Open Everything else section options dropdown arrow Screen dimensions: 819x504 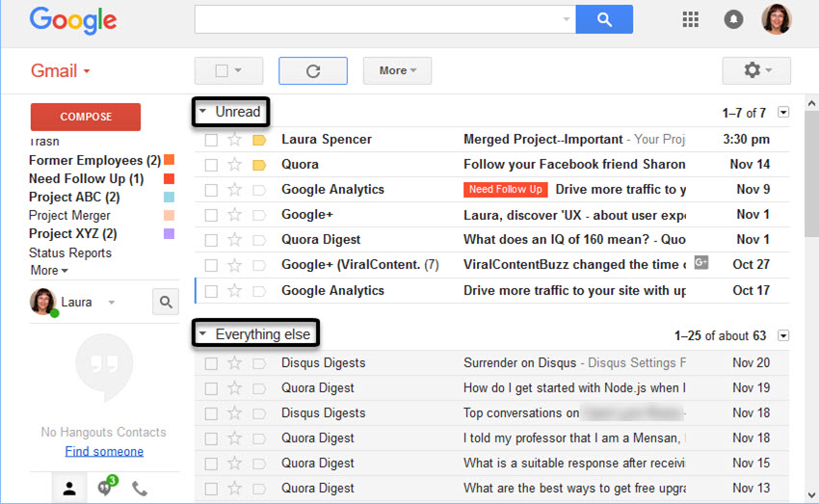(x=783, y=335)
